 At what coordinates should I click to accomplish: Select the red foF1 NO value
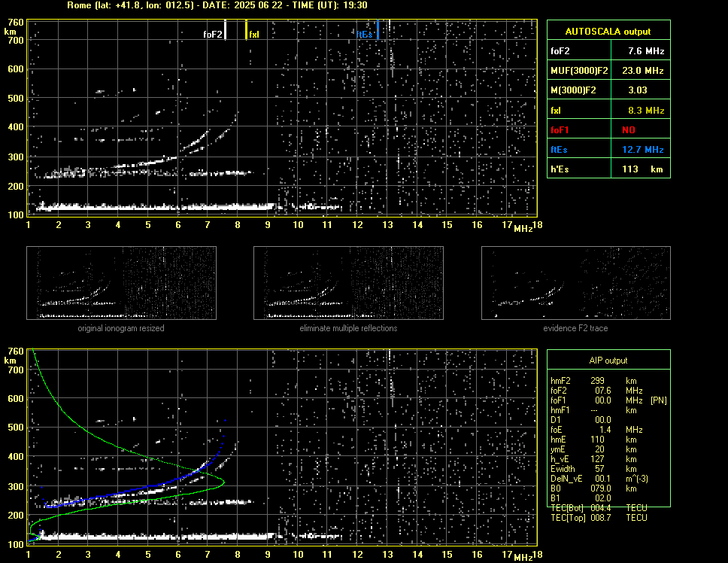tap(629, 130)
